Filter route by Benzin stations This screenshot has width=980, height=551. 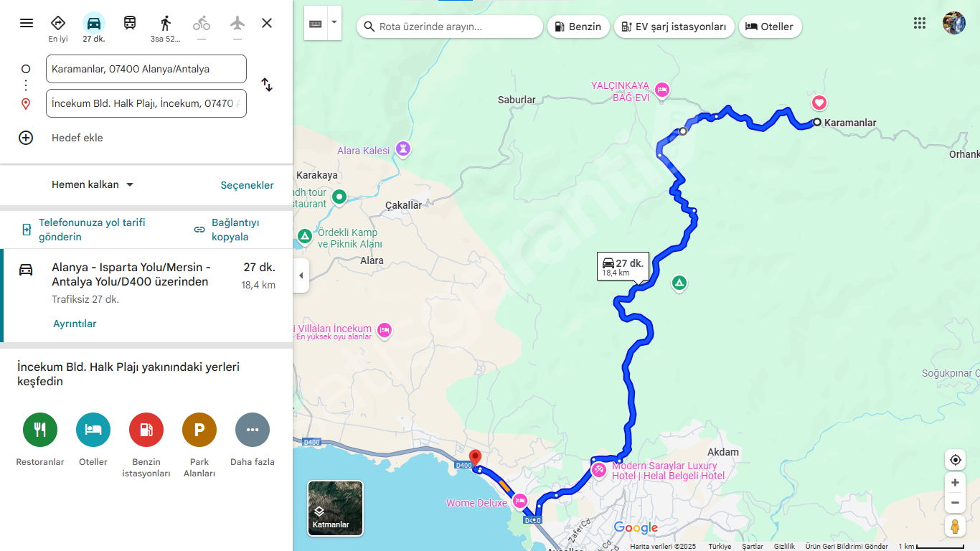[578, 27]
